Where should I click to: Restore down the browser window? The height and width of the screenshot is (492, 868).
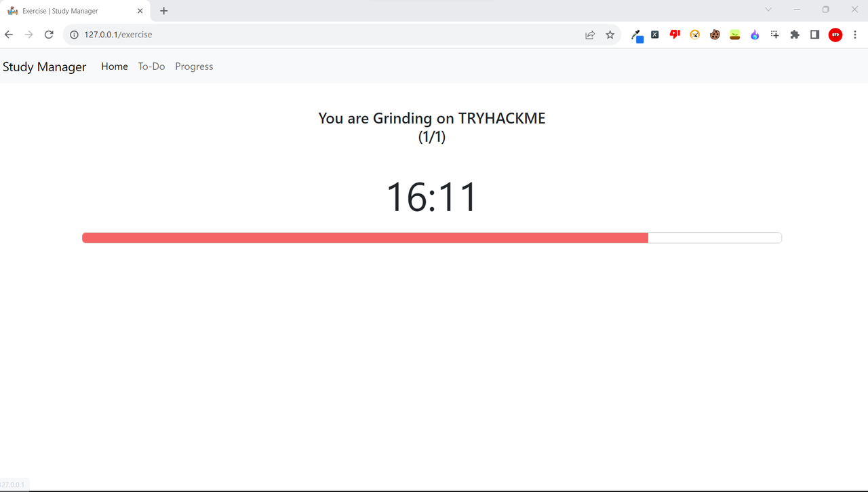tap(825, 10)
